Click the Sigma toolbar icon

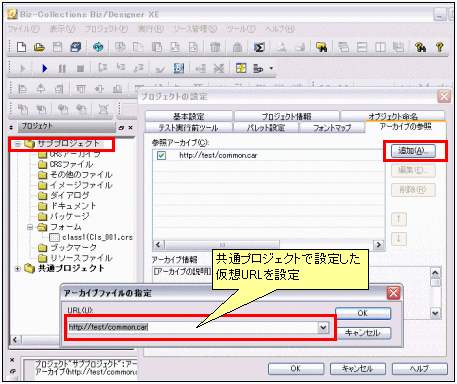point(259,47)
